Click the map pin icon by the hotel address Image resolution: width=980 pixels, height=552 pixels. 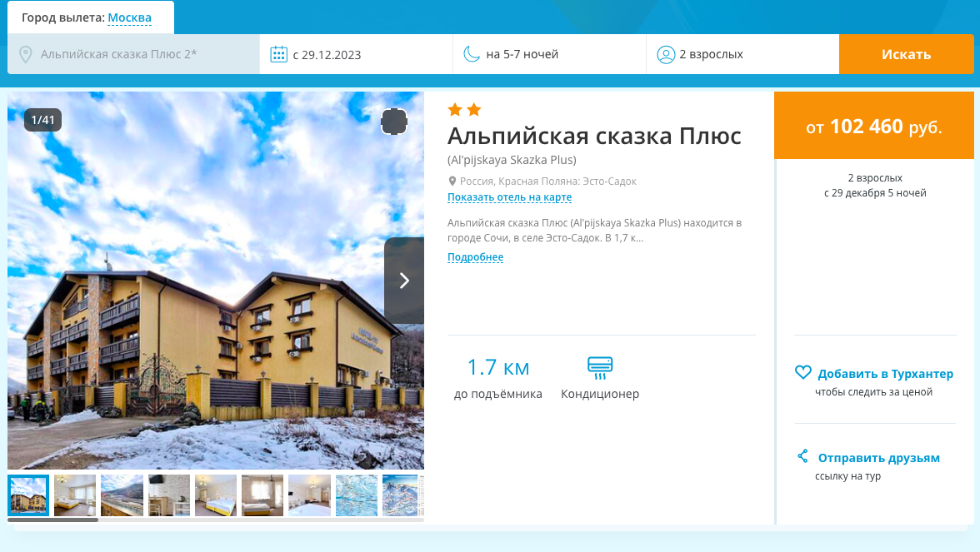[x=452, y=182]
